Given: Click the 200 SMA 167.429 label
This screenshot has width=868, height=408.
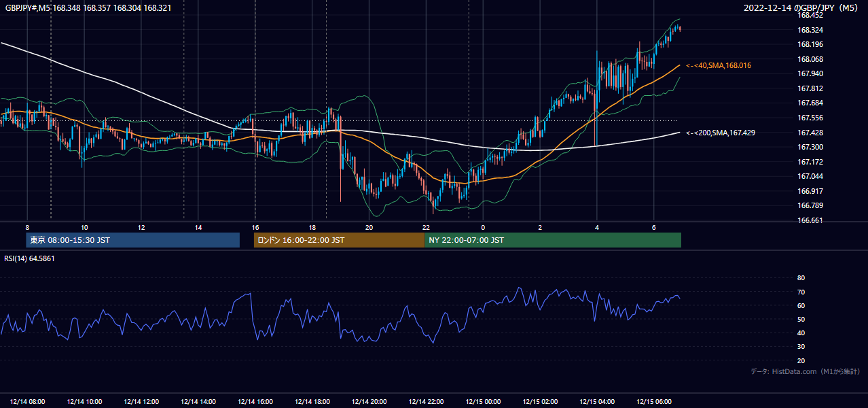Looking at the screenshot, I should tap(721, 133).
